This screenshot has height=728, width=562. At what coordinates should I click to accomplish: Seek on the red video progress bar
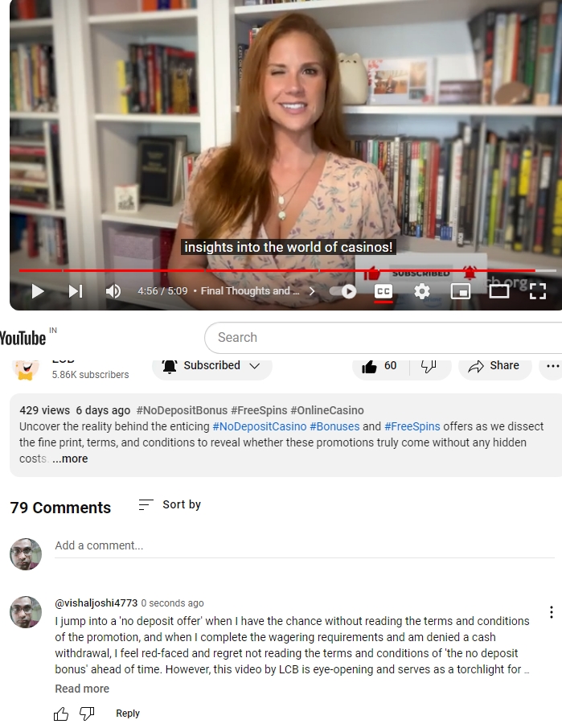click(288, 270)
